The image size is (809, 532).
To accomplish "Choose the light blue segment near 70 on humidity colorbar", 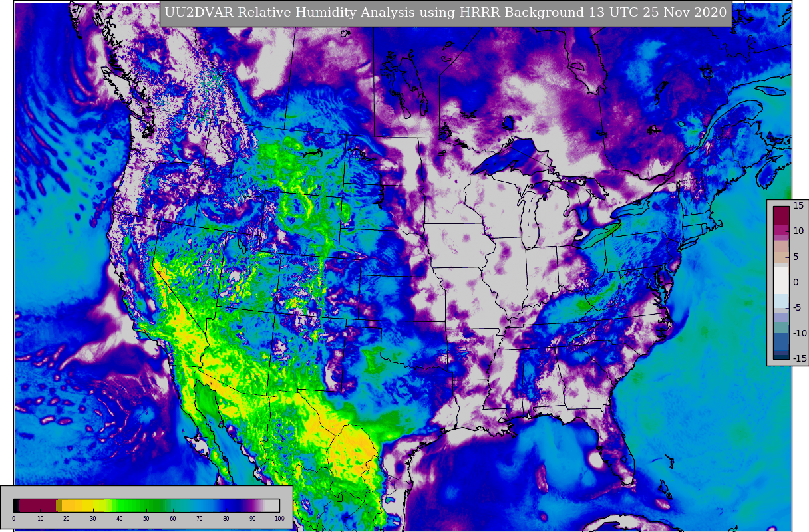I will 200,505.
